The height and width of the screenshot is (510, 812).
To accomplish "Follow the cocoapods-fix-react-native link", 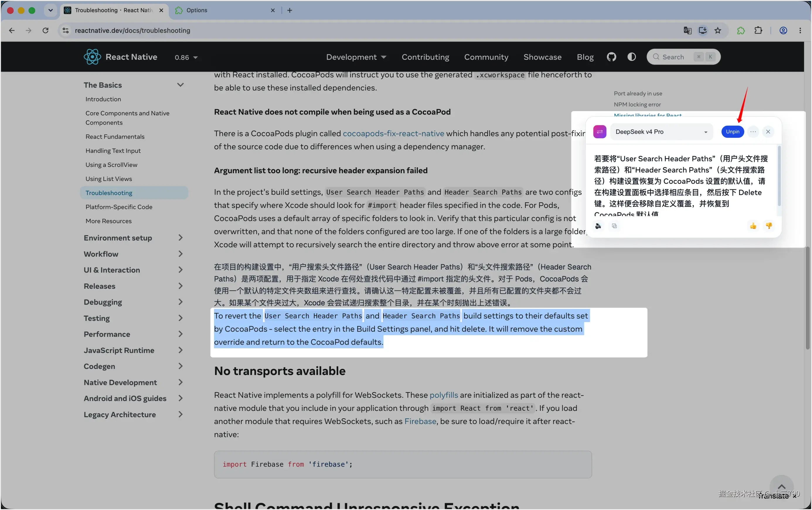I will click(393, 134).
